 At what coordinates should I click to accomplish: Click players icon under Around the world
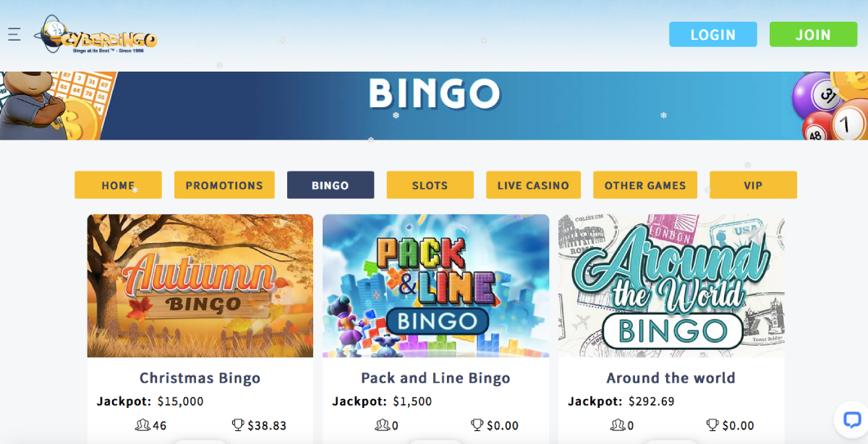618,425
